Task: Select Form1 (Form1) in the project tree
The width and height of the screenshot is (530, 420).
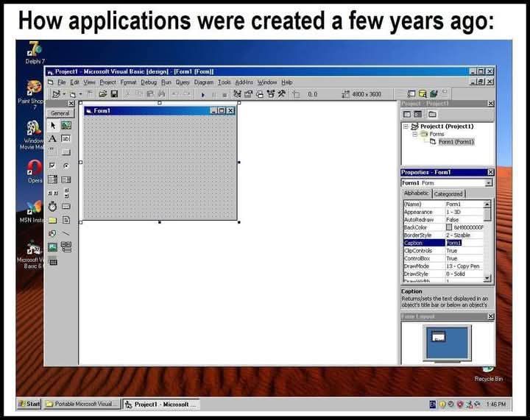Action: (456, 142)
